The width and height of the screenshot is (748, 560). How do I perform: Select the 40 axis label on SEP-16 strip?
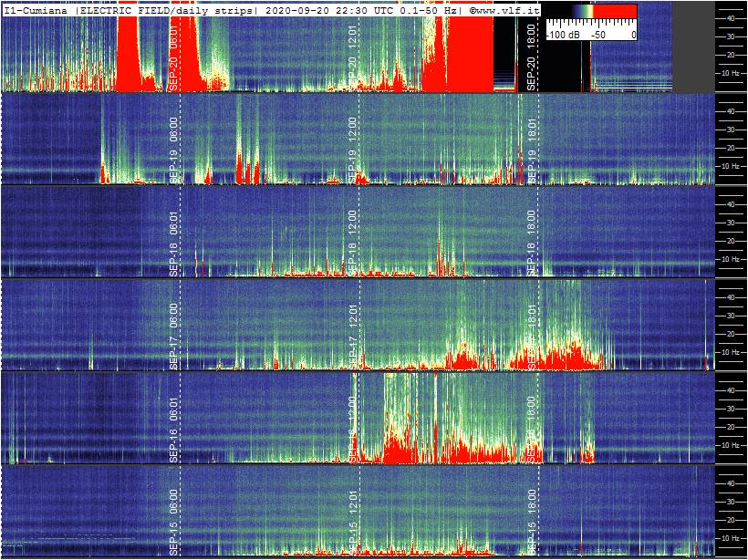[730, 390]
